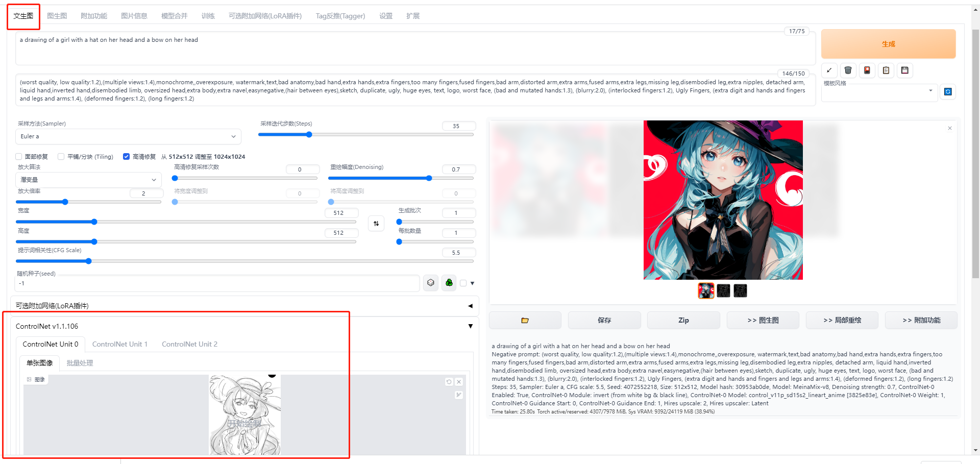The image size is (980, 464).
Task: Open the 图片信息 tab
Action: [x=134, y=16]
